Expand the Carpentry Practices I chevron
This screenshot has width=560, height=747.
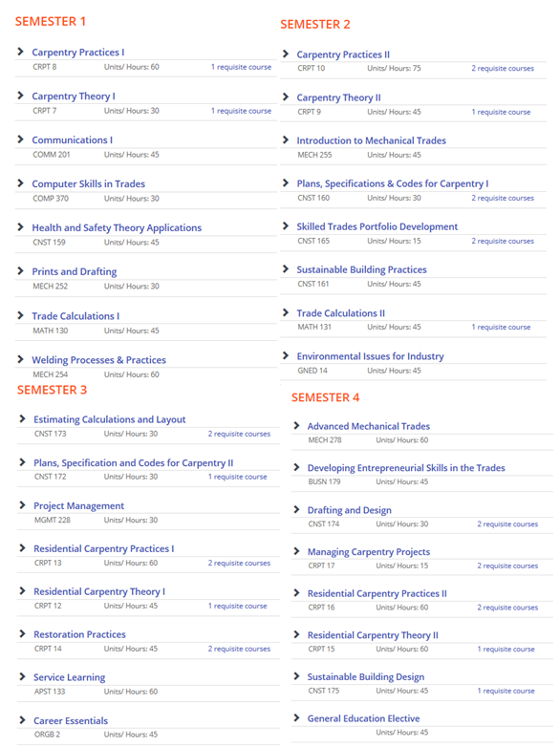click(x=20, y=52)
